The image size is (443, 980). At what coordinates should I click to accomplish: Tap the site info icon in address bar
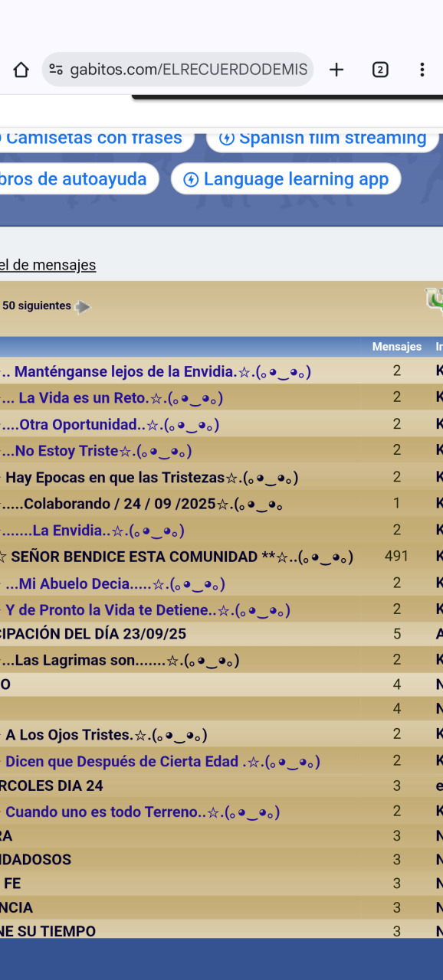tap(55, 70)
